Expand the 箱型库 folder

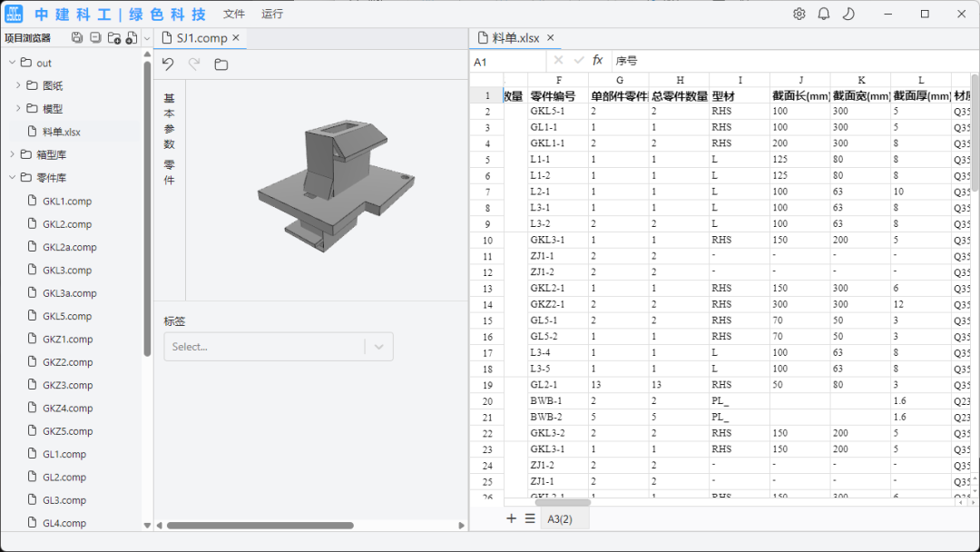tap(12, 153)
